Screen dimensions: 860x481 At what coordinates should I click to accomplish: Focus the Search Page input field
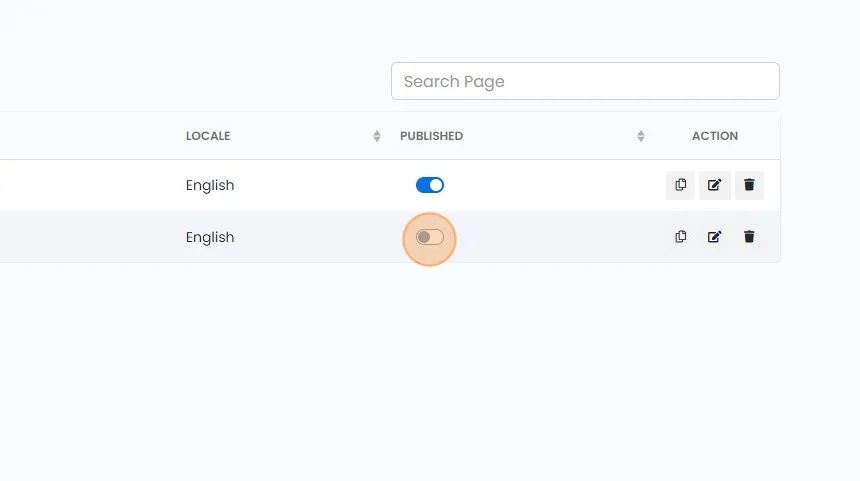click(585, 81)
